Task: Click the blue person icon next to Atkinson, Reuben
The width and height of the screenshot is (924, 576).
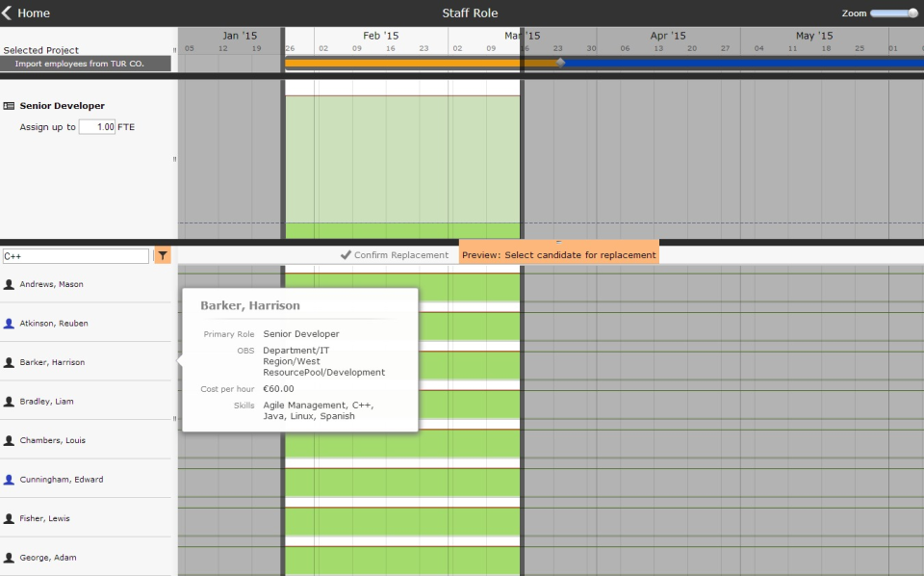Action: pyautogui.click(x=9, y=323)
